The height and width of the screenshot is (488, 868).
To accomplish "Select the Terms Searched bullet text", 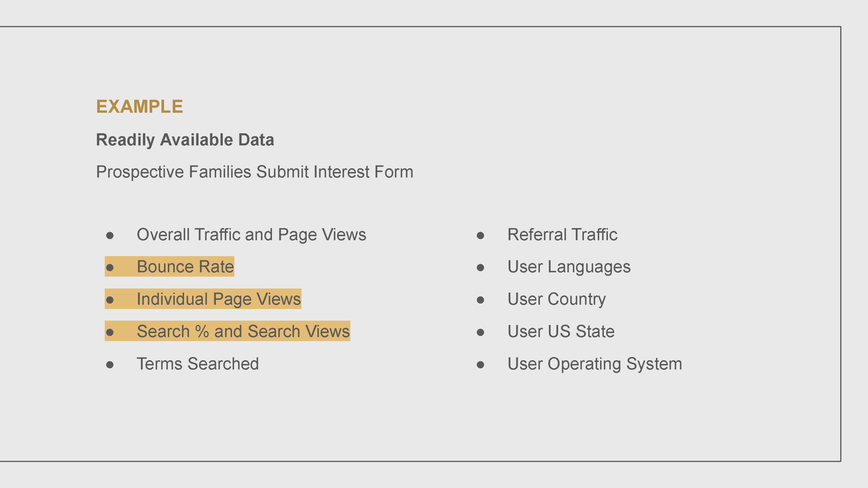I will tap(198, 364).
